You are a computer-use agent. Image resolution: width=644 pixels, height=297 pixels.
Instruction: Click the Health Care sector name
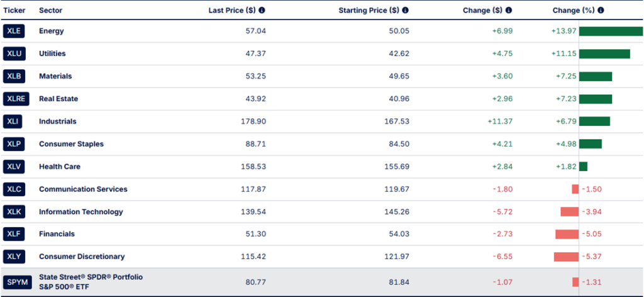[60, 167]
